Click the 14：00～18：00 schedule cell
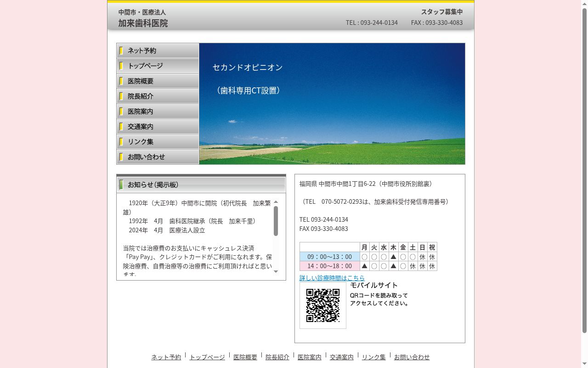The image size is (588, 368). pyautogui.click(x=329, y=266)
